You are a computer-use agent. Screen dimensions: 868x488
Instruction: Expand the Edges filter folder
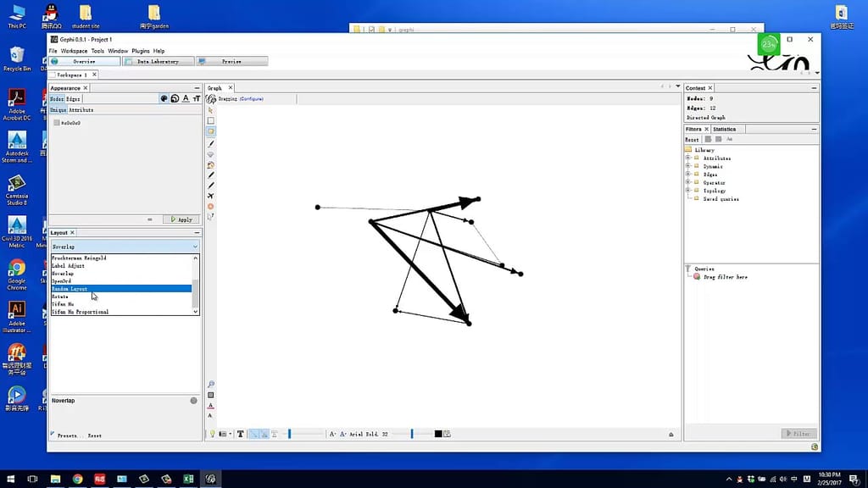(x=688, y=174)
